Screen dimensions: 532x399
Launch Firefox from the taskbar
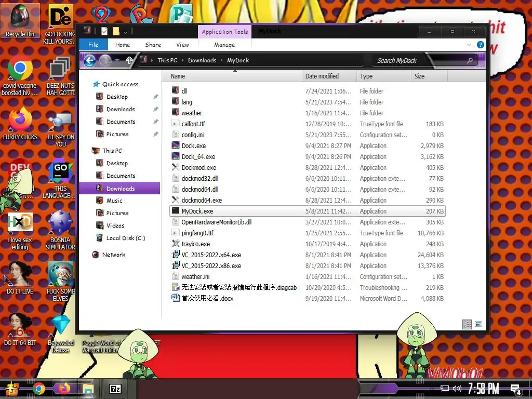(64, 389)
